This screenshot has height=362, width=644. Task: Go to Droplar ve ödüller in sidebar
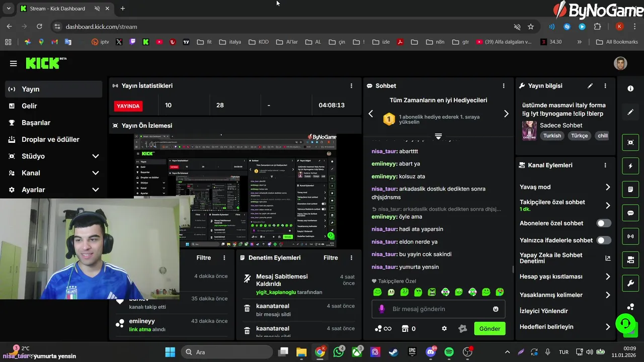[54, 139]
